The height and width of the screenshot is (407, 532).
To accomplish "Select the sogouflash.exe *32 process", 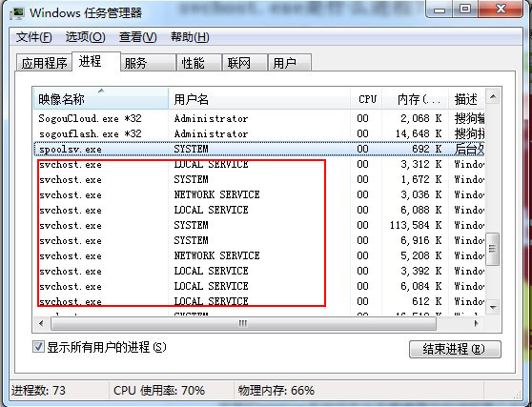I will tap(259, 133).
